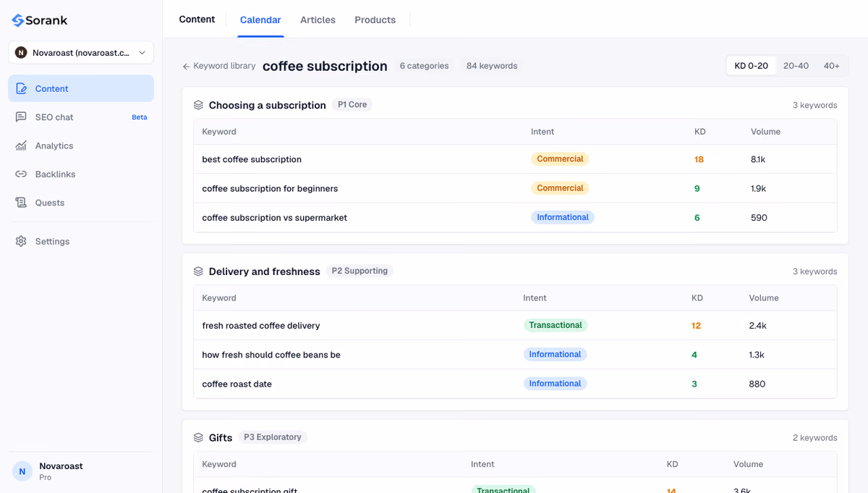The image size is (868, 493).
Task: Click the Sorank logo icon
Action: point(18,20)
